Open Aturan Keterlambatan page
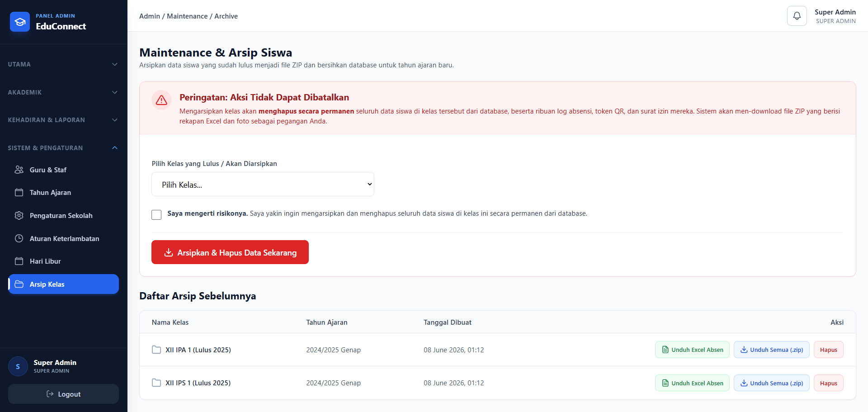Screen dimensions: 868x412 tap(63, 238)
